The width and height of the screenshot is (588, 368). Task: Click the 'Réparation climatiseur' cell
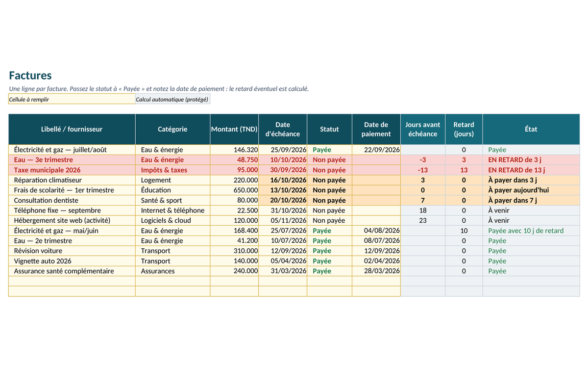point(72,180)
